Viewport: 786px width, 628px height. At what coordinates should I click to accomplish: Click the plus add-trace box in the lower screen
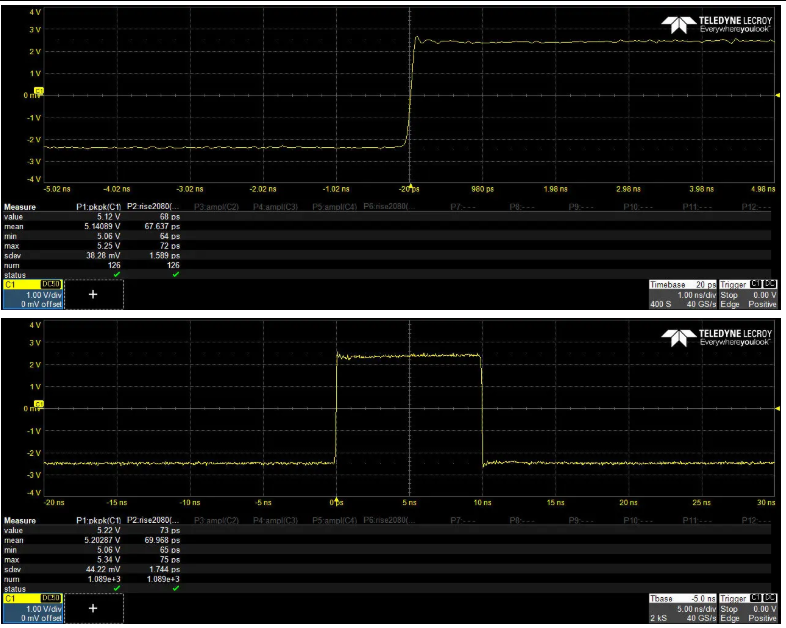tap(93, 607)
